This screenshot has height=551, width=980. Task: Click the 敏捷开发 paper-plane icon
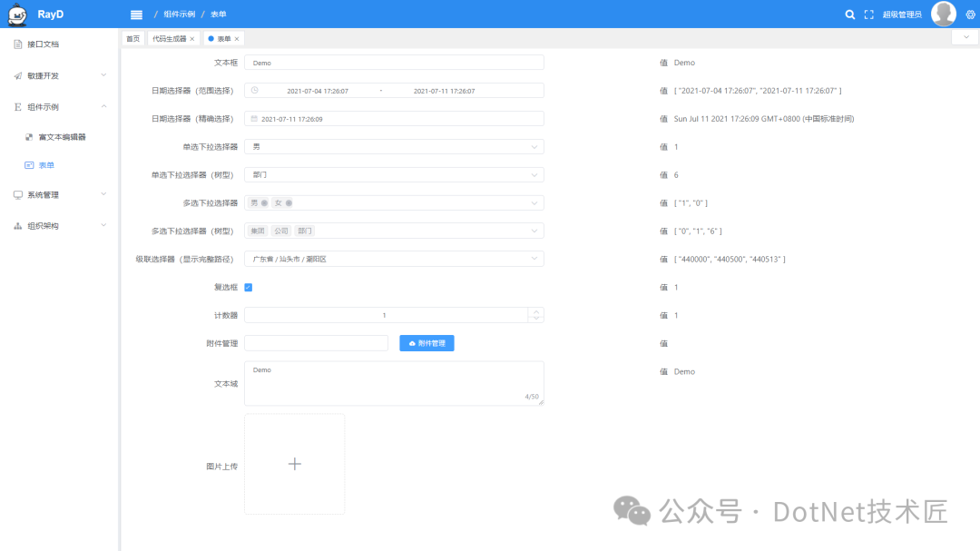tap(18, 75)
